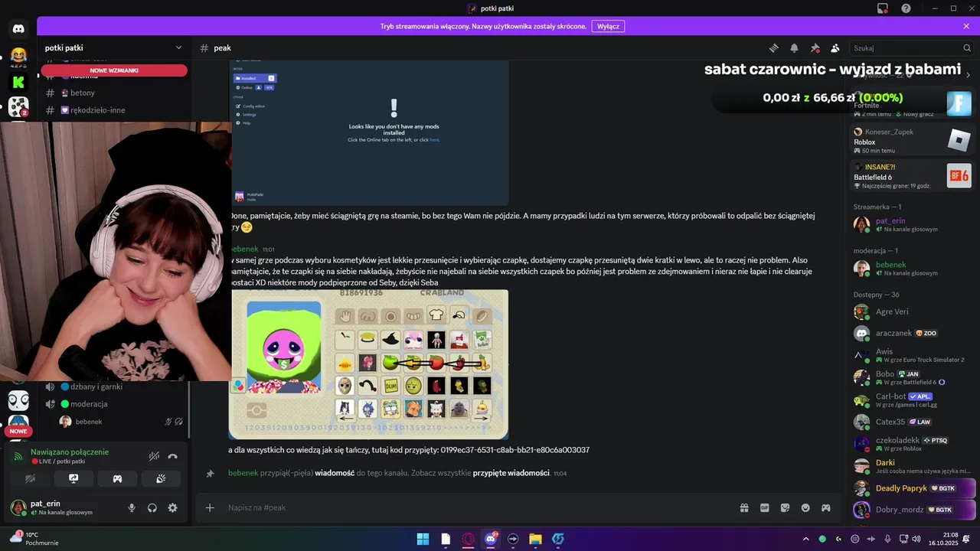Toggle member list visibility
This screenshot has height=551, width=980.
click(x=835, y=47)
